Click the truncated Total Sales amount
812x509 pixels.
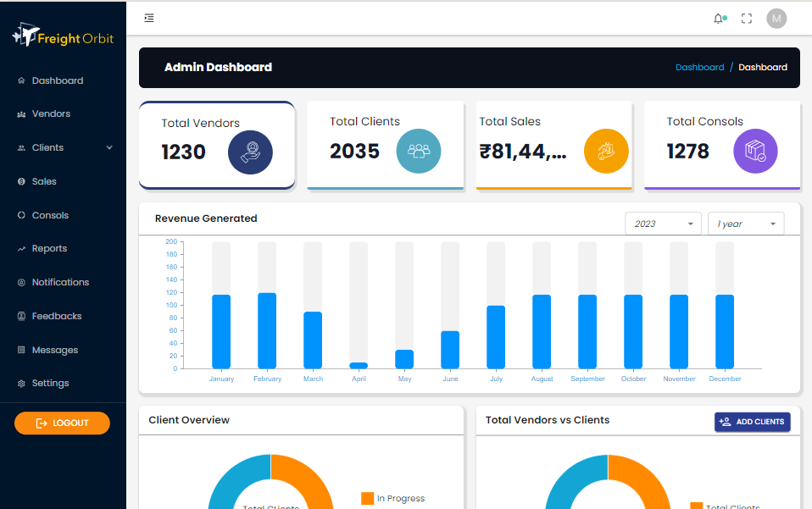point(523,152)
